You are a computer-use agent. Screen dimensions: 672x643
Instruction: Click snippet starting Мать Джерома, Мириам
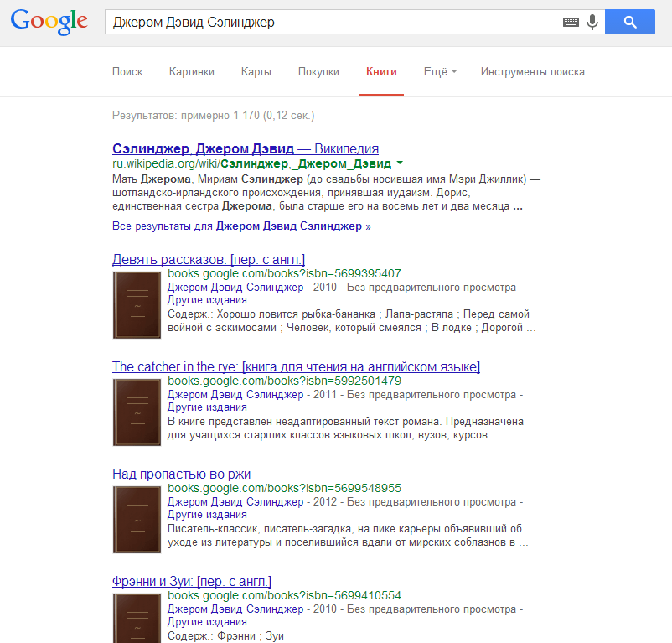326,193
